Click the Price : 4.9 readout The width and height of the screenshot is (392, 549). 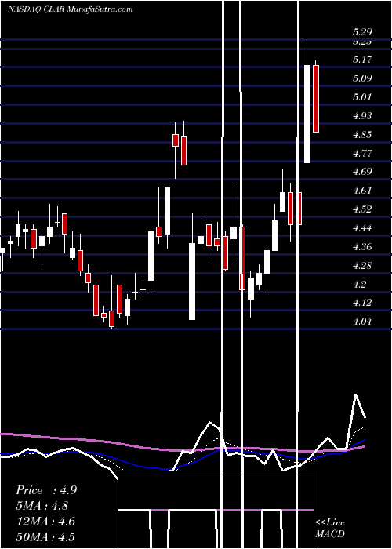[x=46, y=490]
